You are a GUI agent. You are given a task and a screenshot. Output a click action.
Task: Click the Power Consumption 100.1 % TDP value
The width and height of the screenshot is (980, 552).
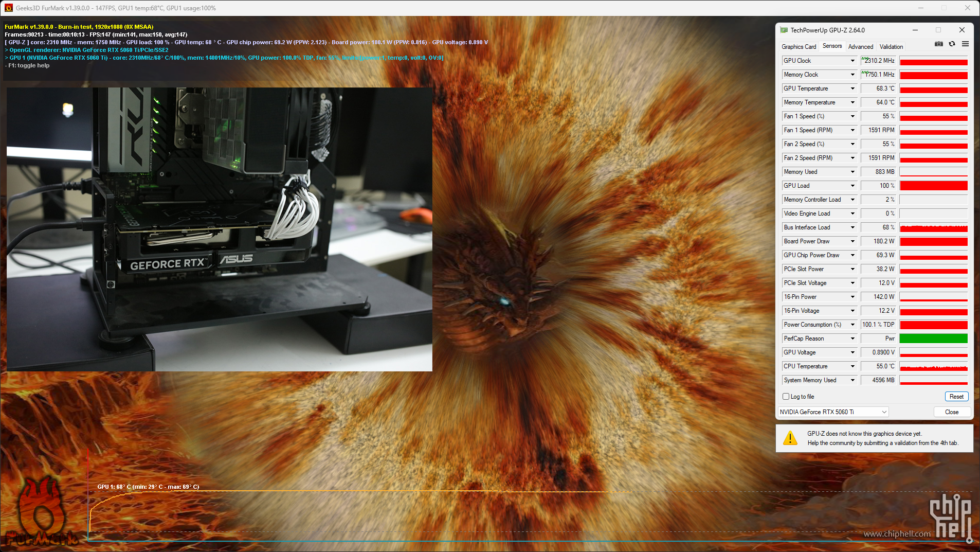(878, 325)
